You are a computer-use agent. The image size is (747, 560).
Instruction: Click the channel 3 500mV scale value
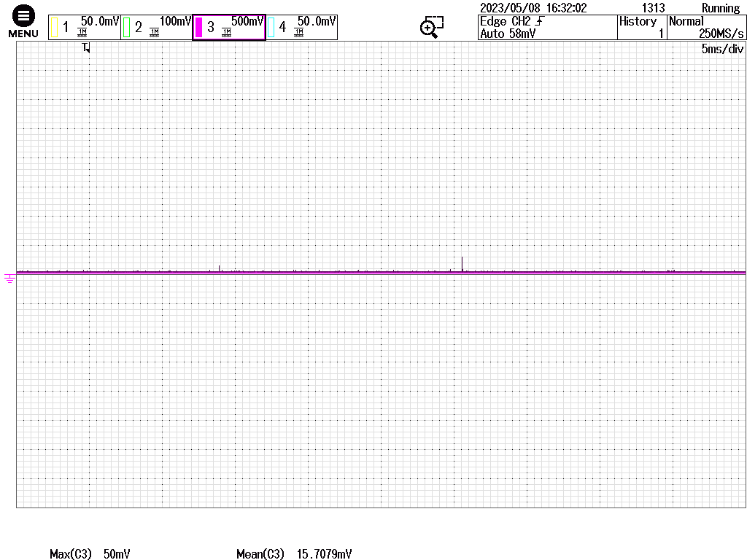click(x=247, y=22)
